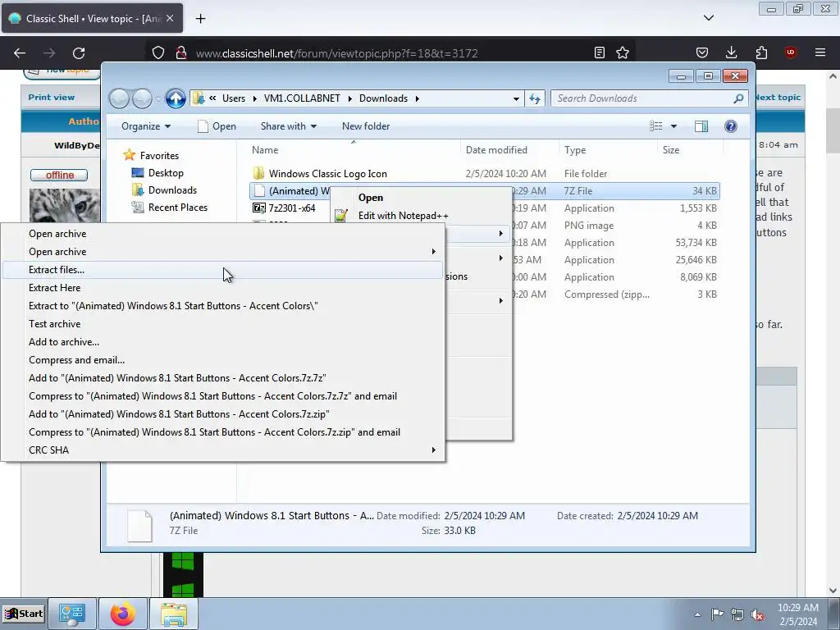Select Desktop in Favorites sidebar
840x630 pixels.
(166, 173)
